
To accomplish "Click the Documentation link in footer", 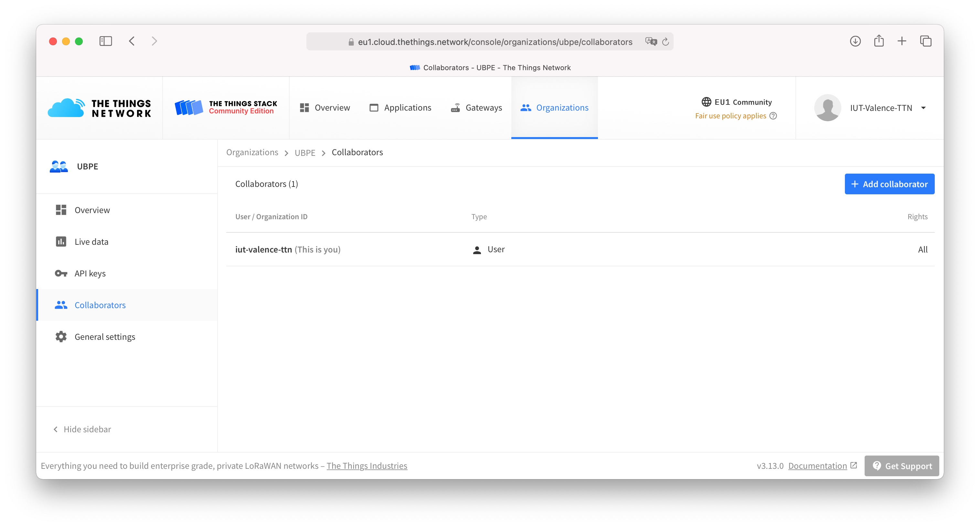I will (x=818, y=465).
